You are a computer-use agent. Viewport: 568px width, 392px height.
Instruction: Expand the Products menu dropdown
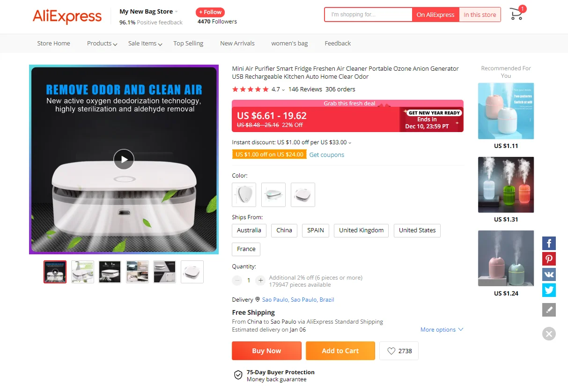(x=102, y=44)
